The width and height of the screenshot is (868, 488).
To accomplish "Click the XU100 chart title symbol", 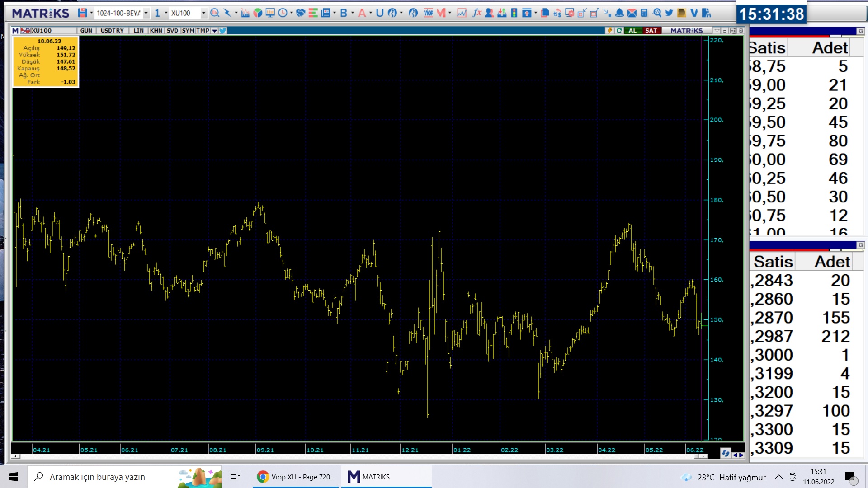I will pos(42,31).
